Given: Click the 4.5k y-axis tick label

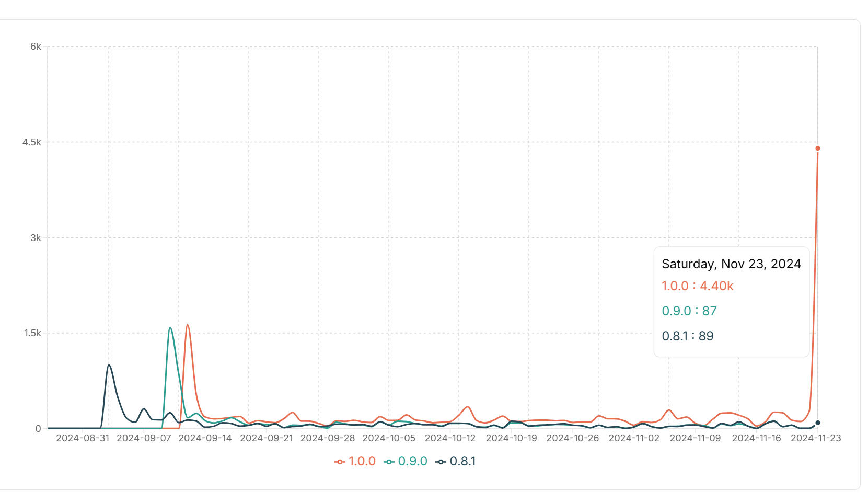Looking at the screenshot, I should pos(31,142).
